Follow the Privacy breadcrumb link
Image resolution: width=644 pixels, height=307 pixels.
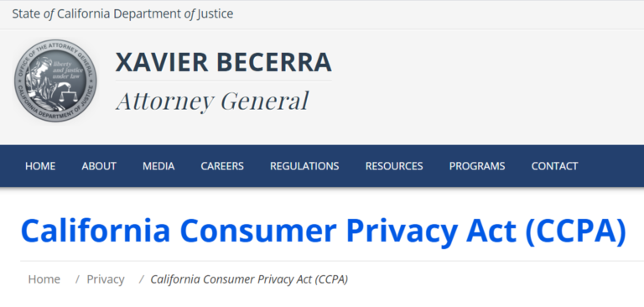point(106,279)
